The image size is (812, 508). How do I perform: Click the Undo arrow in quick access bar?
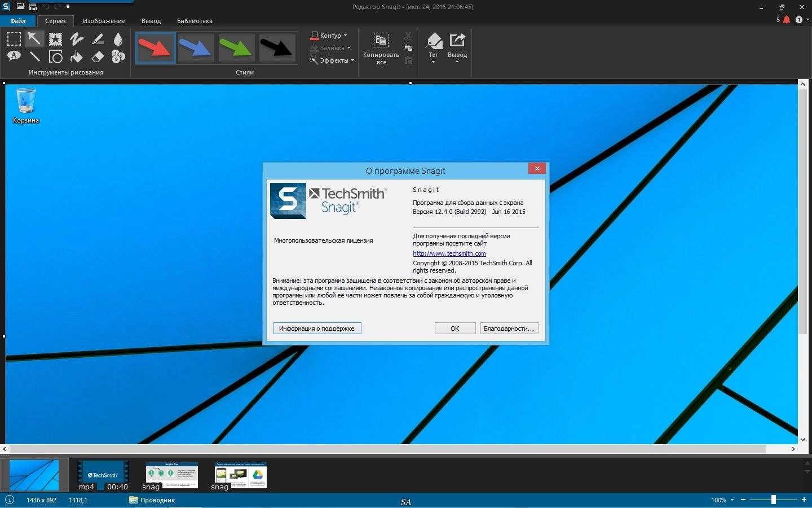tap(46, 7)
